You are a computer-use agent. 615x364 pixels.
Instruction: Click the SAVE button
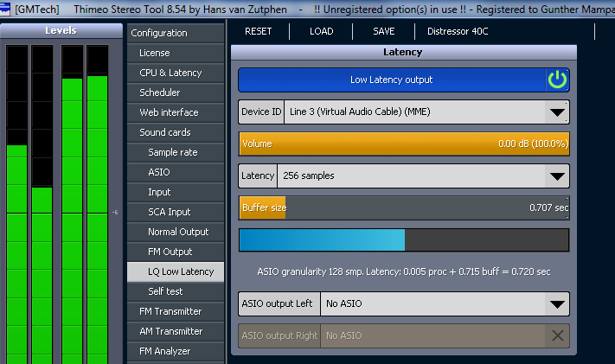383,31
